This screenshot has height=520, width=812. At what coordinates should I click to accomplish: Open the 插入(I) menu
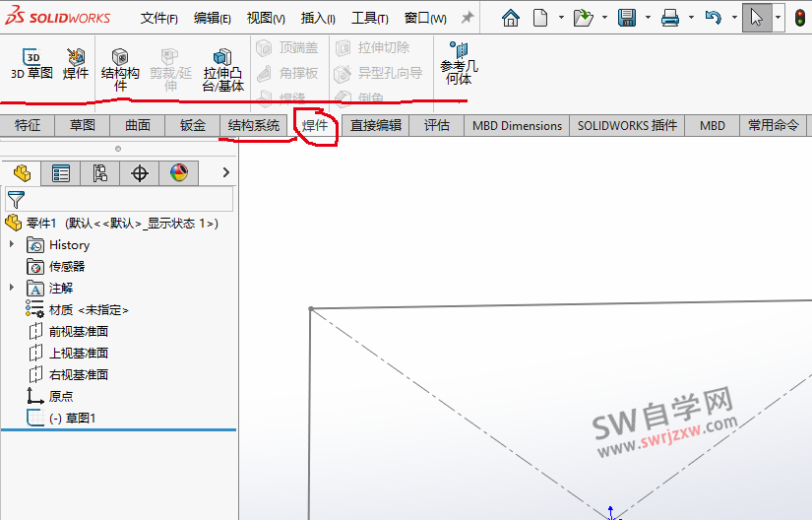coord(318,18)
